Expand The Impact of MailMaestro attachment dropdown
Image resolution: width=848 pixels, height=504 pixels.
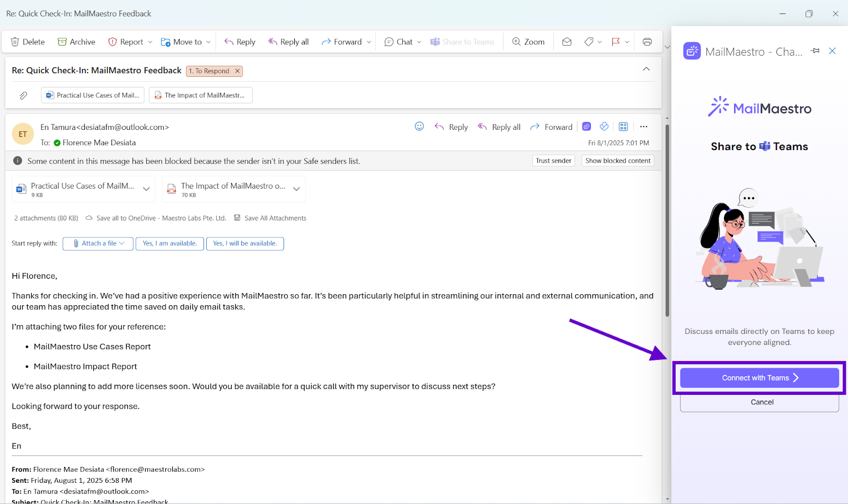pos(297,189)
